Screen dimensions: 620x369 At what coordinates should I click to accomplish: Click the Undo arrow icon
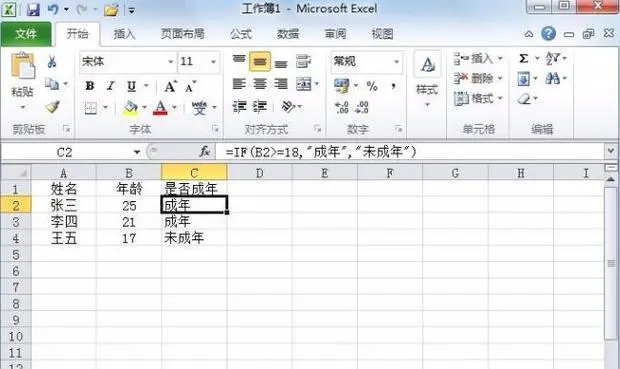pyautogui.click(x=53, y=9)
